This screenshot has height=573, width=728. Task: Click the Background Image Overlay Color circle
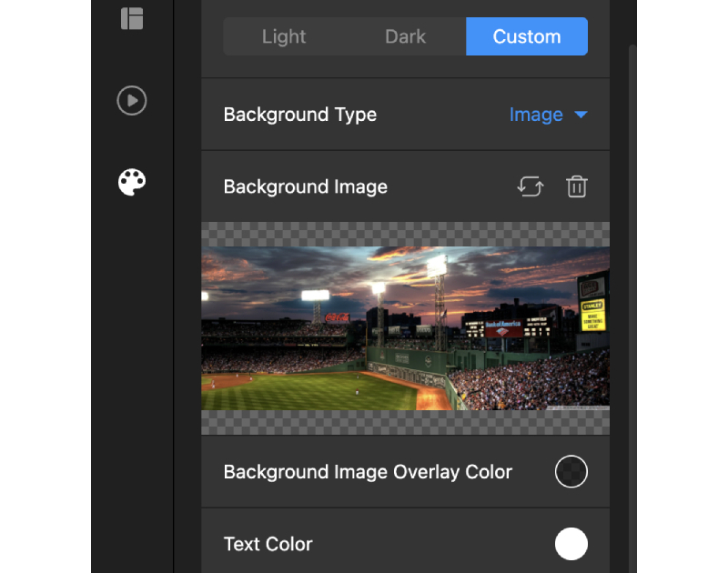pos(571,471)
